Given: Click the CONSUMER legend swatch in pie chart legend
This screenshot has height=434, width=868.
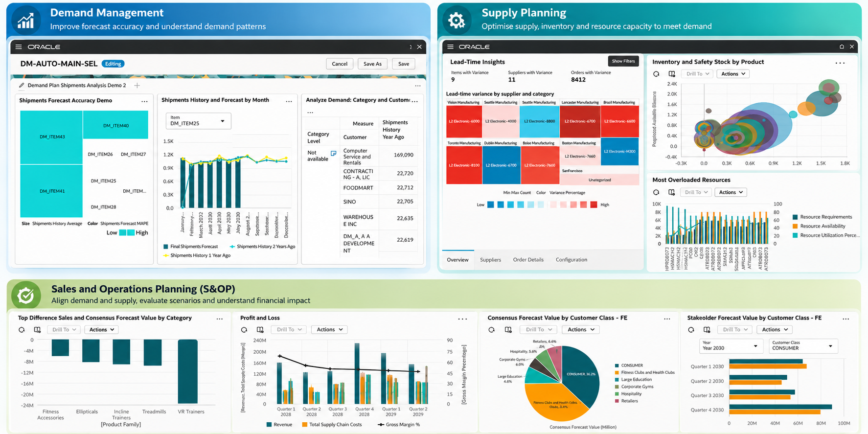Looking at the screenshot, I should [617, 365].
